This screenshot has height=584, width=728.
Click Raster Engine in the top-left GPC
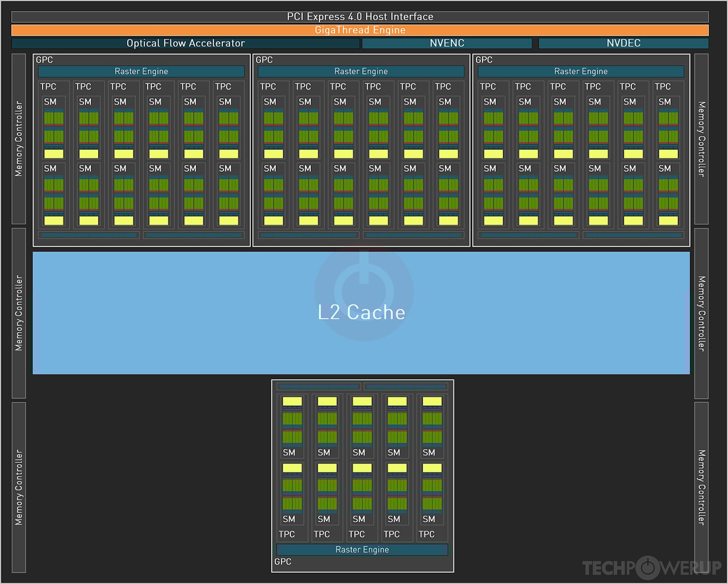coord(141,72)
